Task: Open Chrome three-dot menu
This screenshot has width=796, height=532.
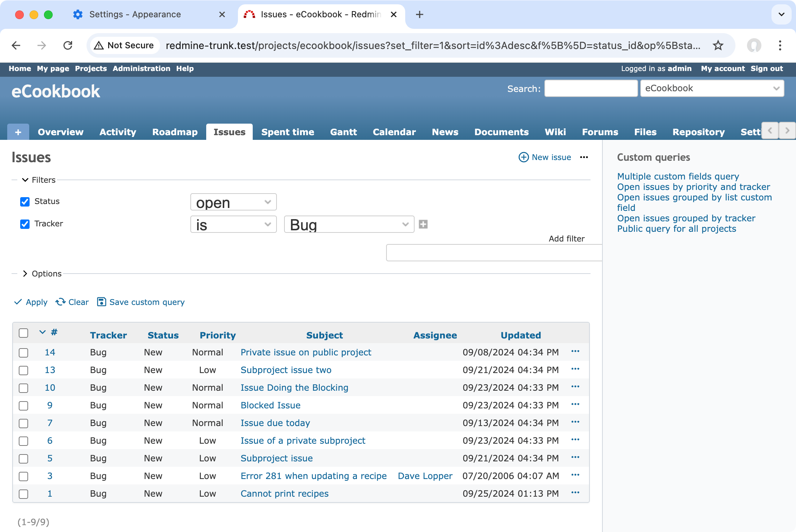Action: [780, 45]
